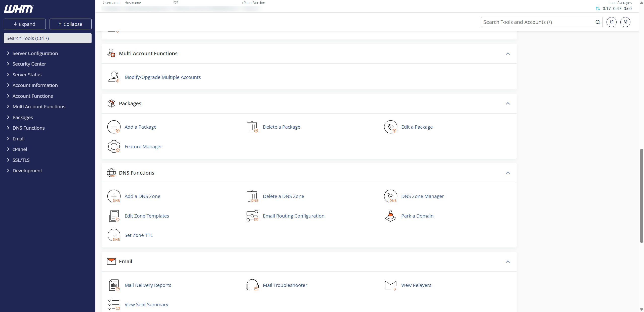Click the WHM logo
Screen dimensions: 644x312
(x=19, y=9)
